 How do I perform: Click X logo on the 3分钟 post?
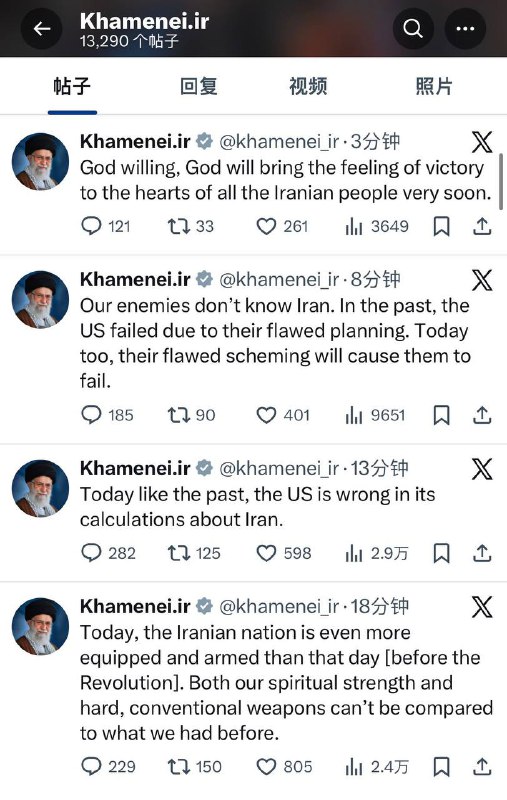pyautogui.click(x=482, y=142)
